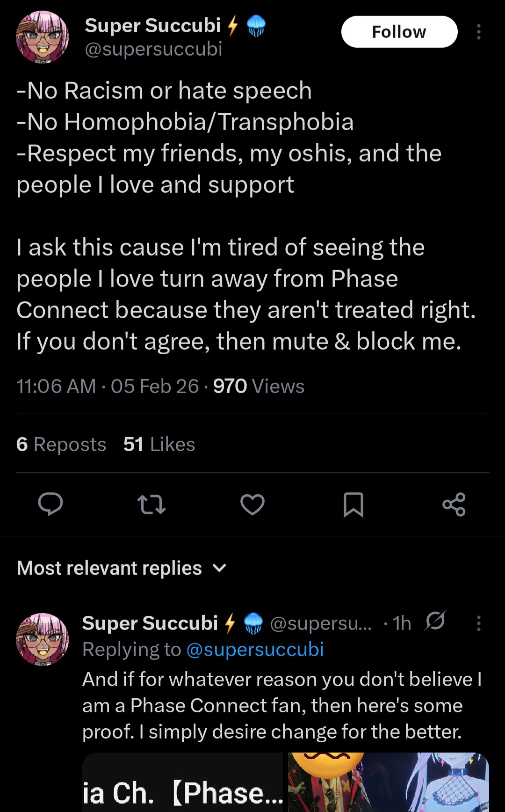Open the reply's three-dot more options
Image resolution: width=505 pixels, height=812 pixels.
(x=478, y=623)
